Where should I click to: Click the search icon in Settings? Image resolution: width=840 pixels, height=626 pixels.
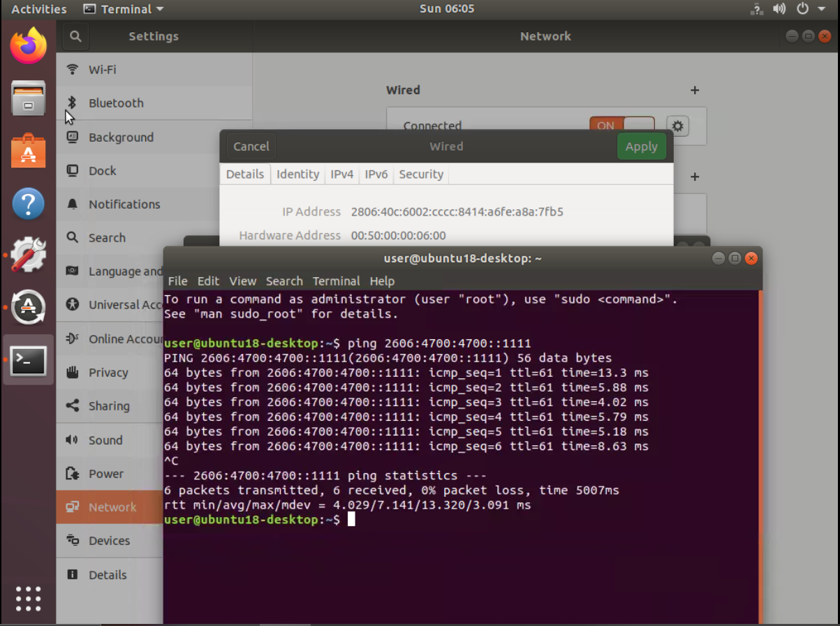75,36
